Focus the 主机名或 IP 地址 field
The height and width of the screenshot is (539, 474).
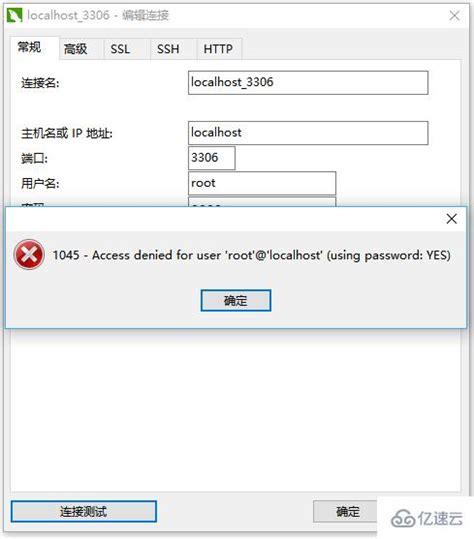(308, 133)
